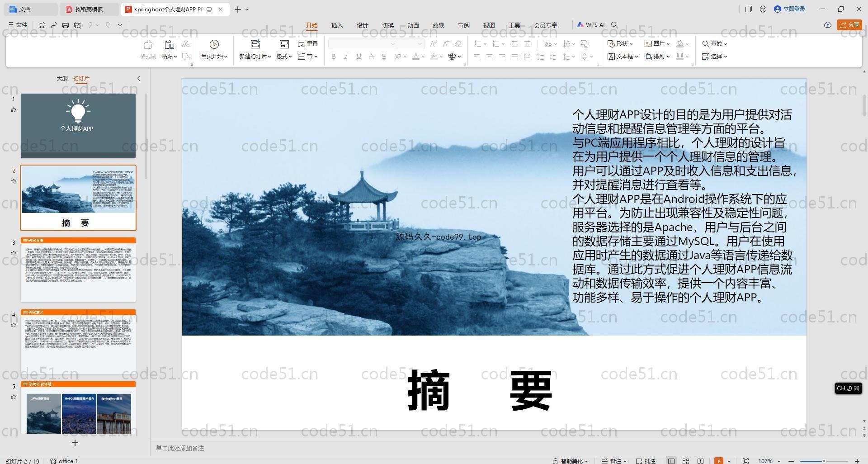Start slideshow with 当页开始 play icon
The width and height of the screenshot is (868, 464).
coord(214,44)
